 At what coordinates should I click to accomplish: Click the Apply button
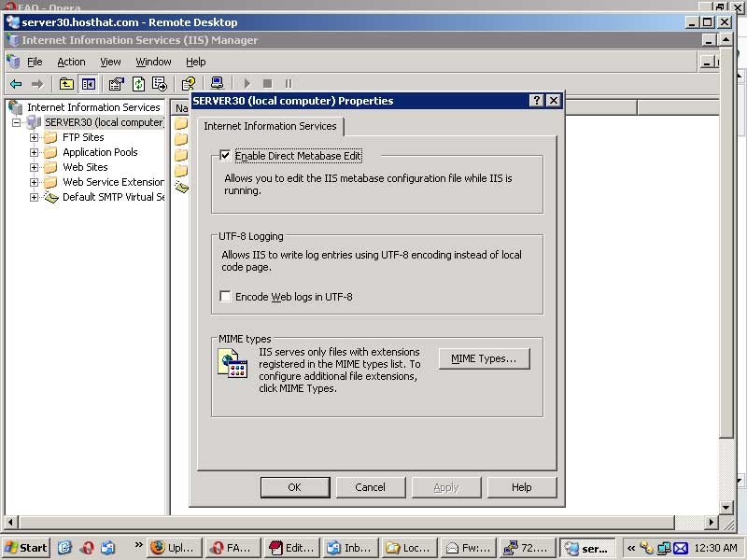tap(446, 487)
